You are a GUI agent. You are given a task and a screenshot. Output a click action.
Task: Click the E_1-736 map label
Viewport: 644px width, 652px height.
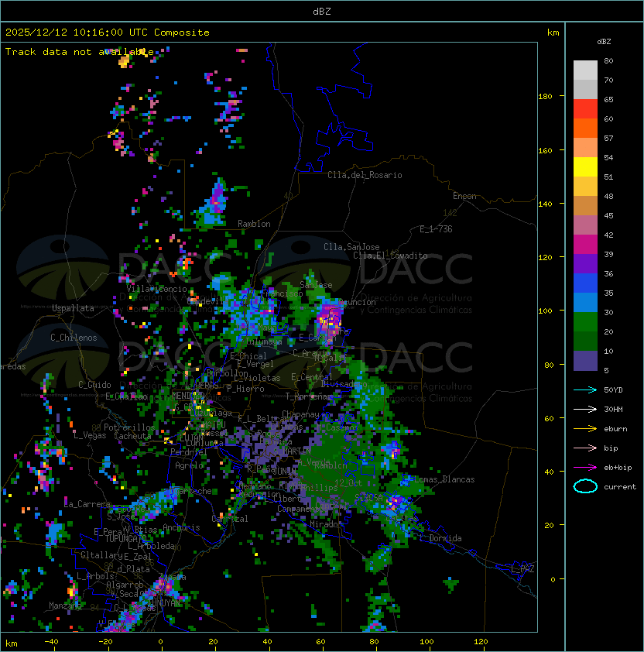(436, 228)
